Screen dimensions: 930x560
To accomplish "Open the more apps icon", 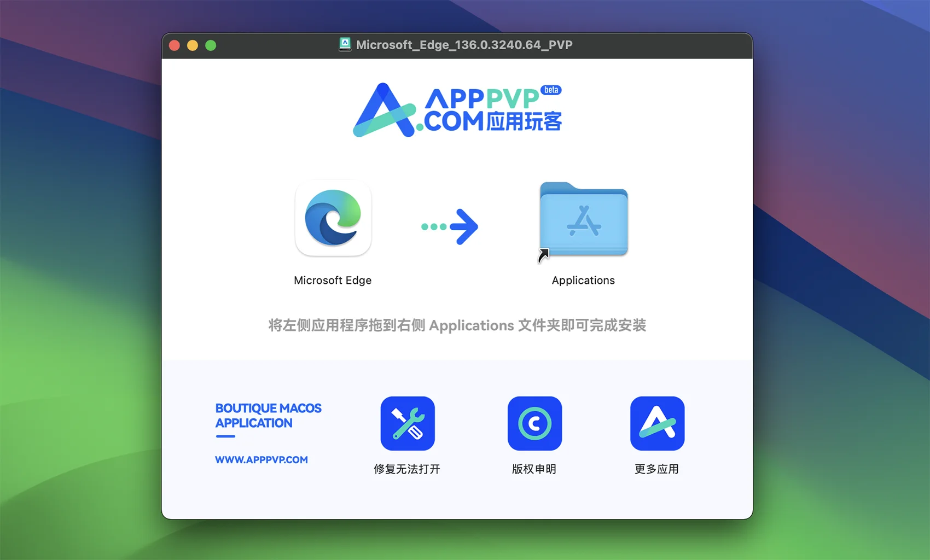I will click(657, 423).
